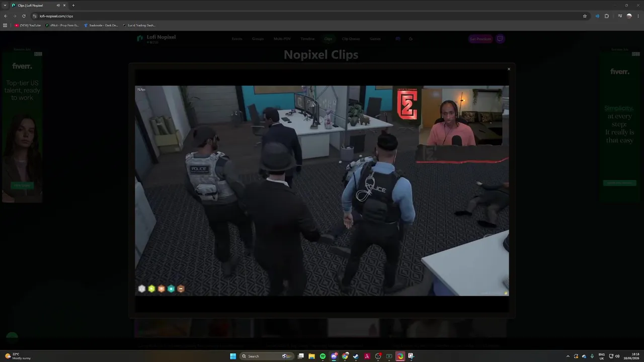Viewport: 644px width, 362px height.
Task: Open Steam from the taskbar
Action: click(x=356, y=356)
